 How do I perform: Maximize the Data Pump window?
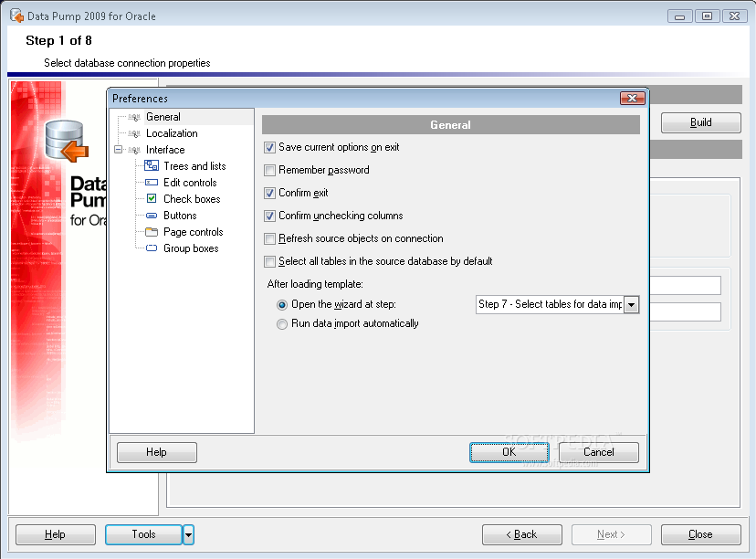pyautogui.click(x=708, y=16)
